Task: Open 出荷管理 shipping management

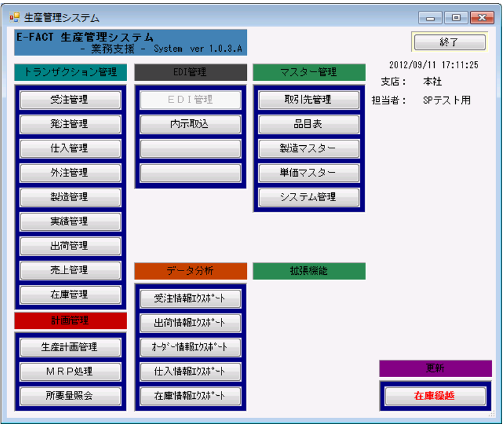Action: (70, 246)
